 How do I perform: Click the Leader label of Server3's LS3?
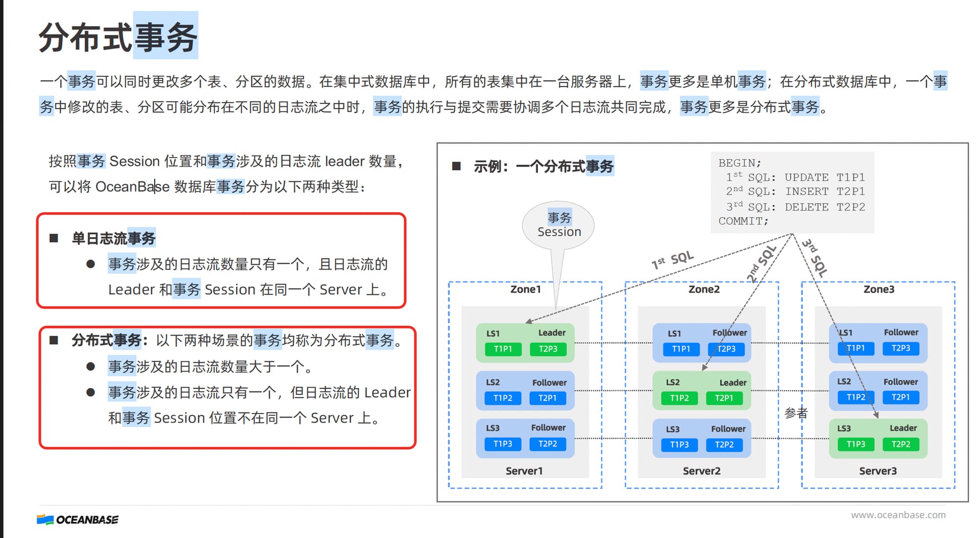coord(903,428)
